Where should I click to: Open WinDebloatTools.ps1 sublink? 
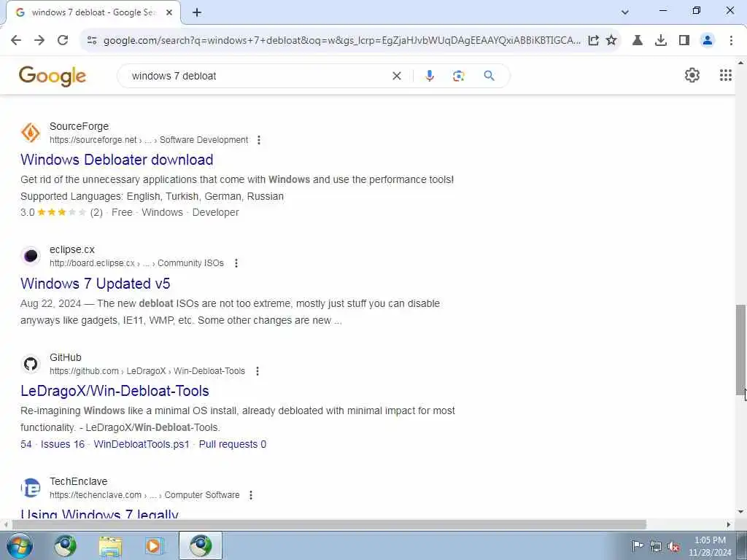click(142, 444)
